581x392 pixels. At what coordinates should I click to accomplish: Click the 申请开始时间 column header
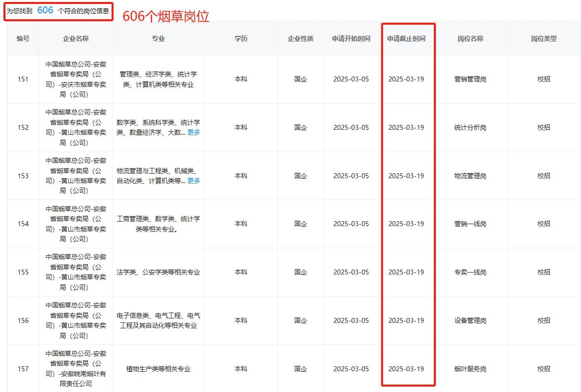351,39
